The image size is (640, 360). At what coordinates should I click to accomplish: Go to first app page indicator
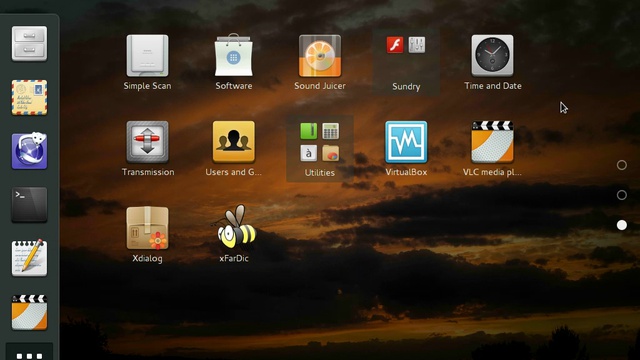[622, 165]
